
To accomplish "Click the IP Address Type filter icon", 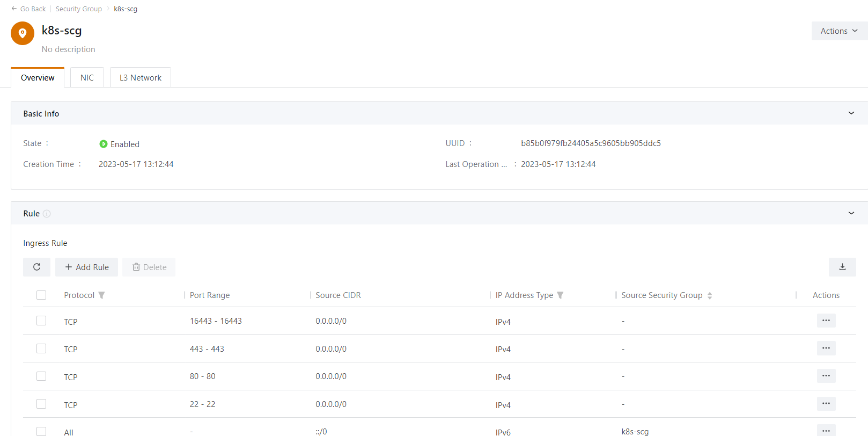I will point(560,295).
